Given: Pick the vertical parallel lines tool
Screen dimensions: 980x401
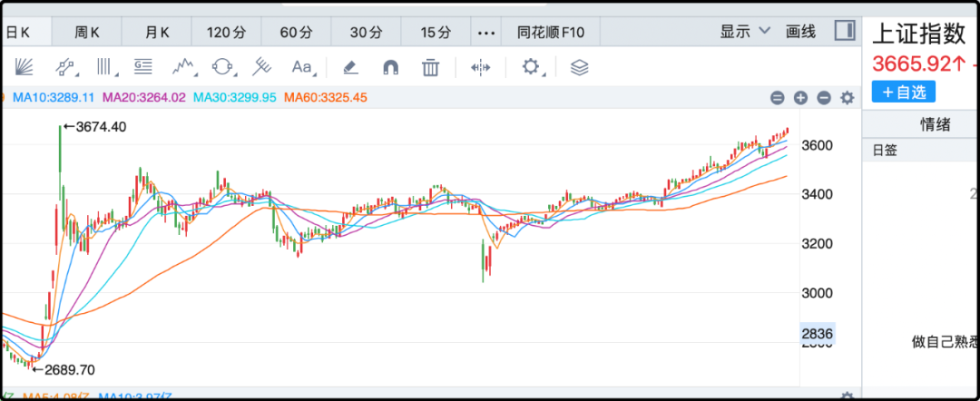Looking at the screenshot, I should pyautogui.click(x=106, y=67).
